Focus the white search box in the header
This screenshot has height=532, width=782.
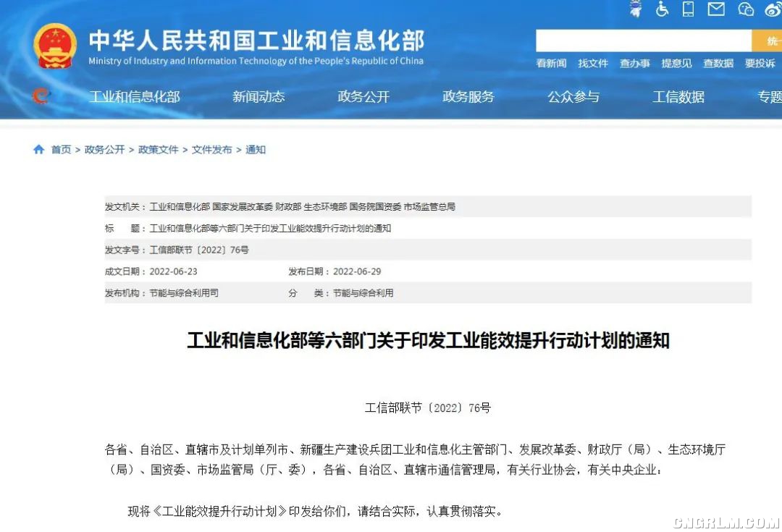(x=644, y=41)
